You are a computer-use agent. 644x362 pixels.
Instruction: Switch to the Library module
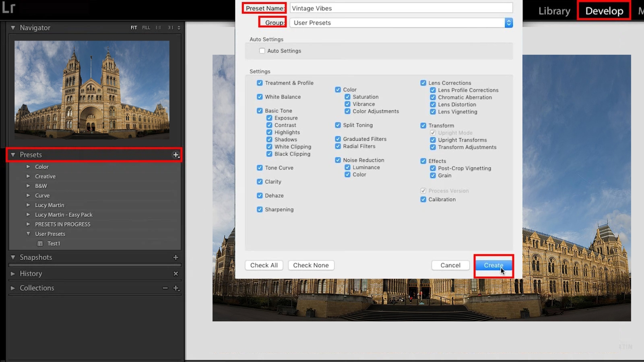click(x=554, y=11)
